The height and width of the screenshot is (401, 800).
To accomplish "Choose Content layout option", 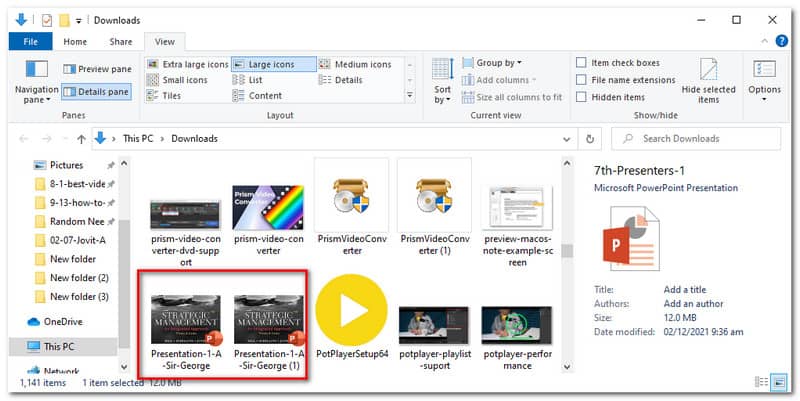I will [257, 95].
